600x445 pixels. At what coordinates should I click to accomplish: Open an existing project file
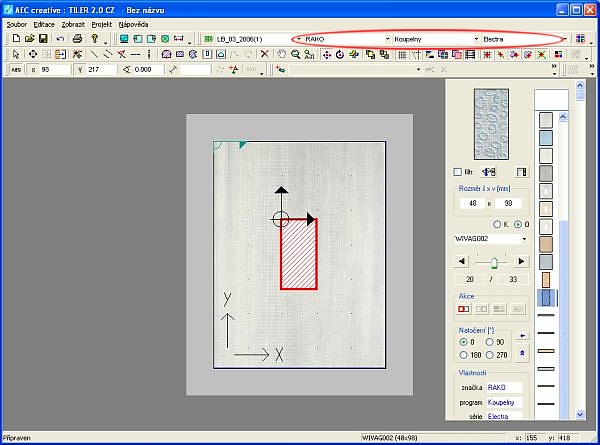click(x=29, y=39)
